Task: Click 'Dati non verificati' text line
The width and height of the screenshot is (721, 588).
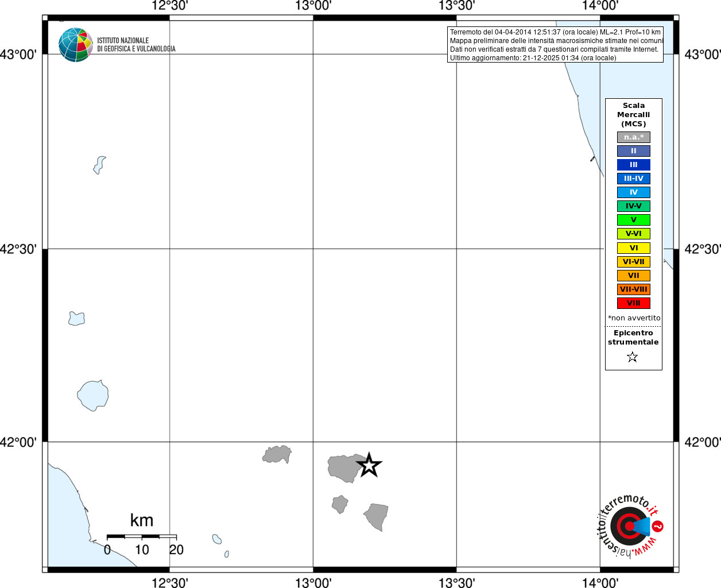Action: coord(554,49)
